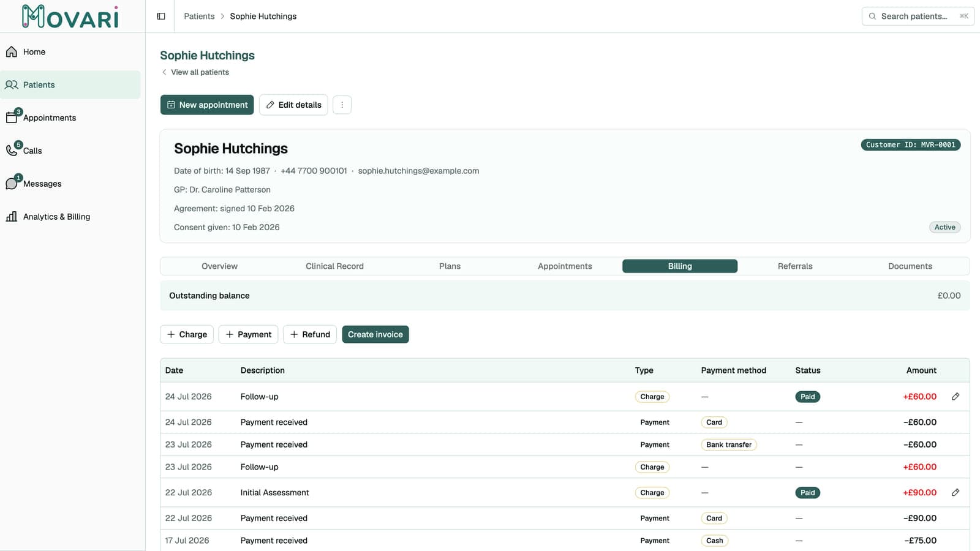Click the Active status badge
The height and width of the screenshot is (551, 980).
944,227
